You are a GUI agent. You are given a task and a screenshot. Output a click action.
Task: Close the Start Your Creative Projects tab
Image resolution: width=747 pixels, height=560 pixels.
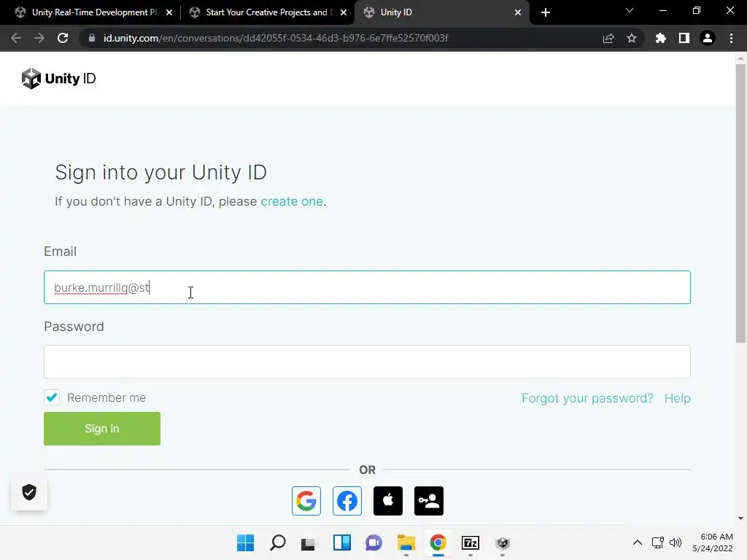click(344, 12)
